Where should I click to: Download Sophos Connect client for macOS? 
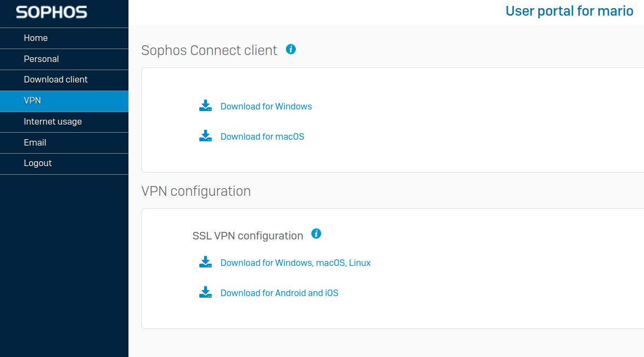pyautogui.click(x=262, y=136)
